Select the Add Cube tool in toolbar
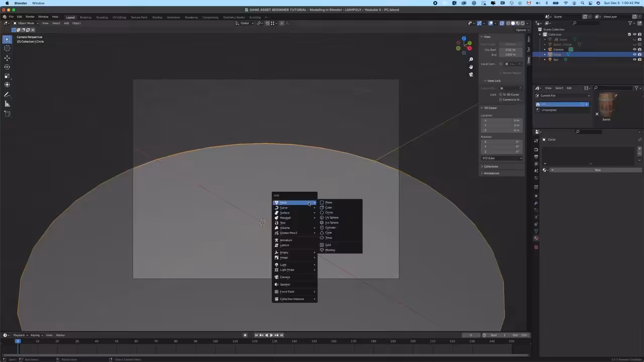Image resolution: width=644 pixels, height=362 pixels. (7, 114)
